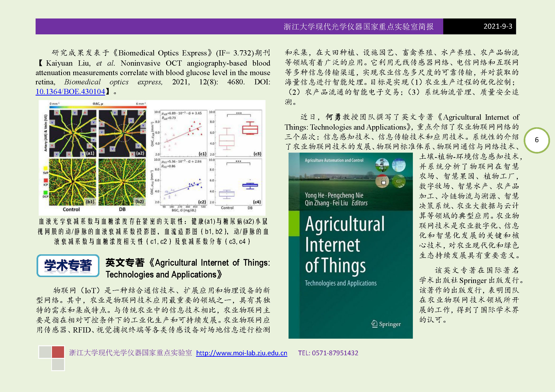This screenshot has width=555, height=392.
Task: Click the Springer logo on book cover
Action: point(386,324)
